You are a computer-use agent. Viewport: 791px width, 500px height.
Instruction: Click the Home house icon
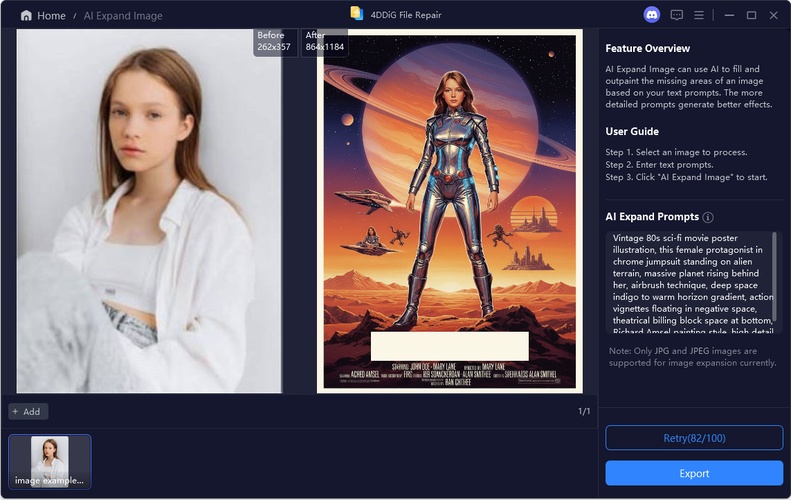(x=26, y=16)
